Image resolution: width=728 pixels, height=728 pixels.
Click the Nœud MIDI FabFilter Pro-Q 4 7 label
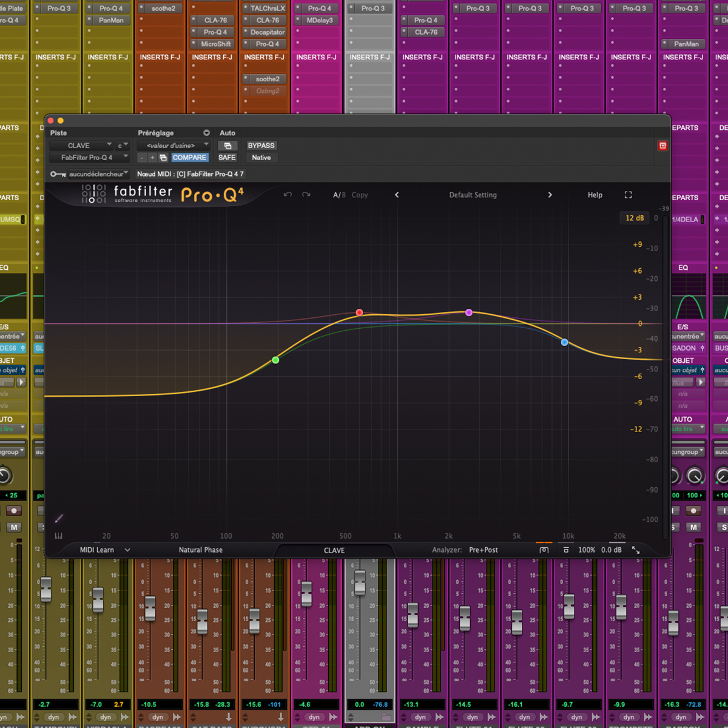pos(190,174)
